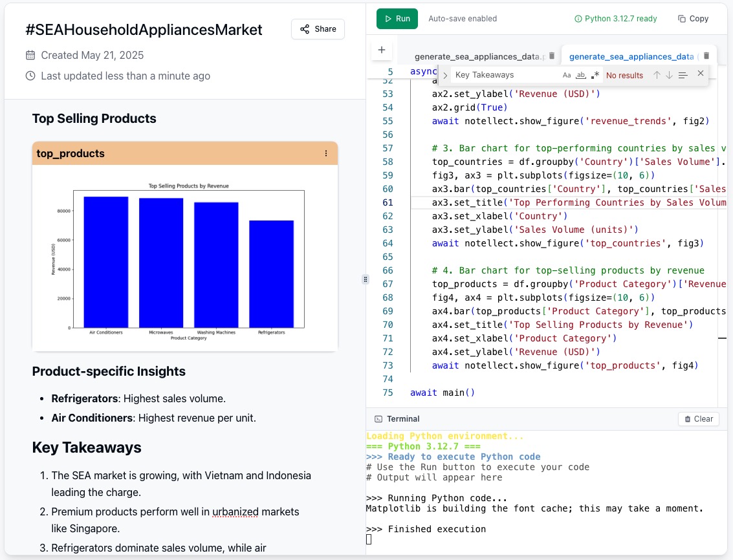Place cursor on line 75 await main()

pyautogui.click(x=443, y=393)
